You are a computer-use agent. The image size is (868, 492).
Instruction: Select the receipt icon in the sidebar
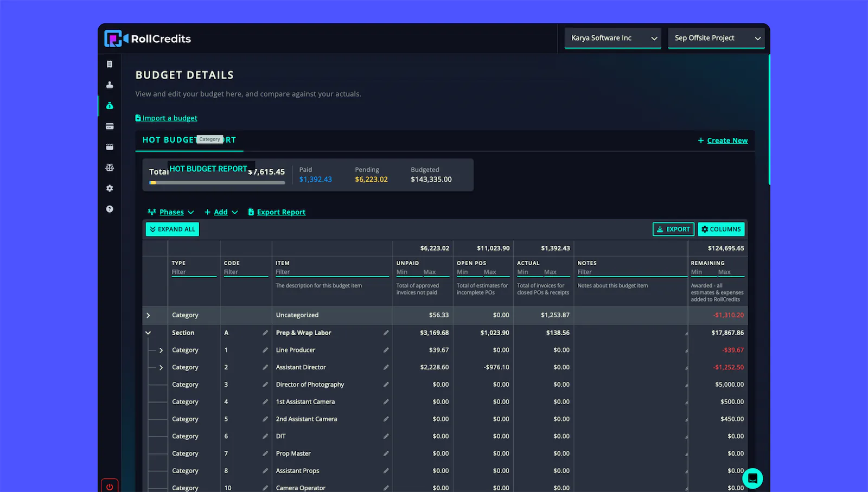[110, 63]
